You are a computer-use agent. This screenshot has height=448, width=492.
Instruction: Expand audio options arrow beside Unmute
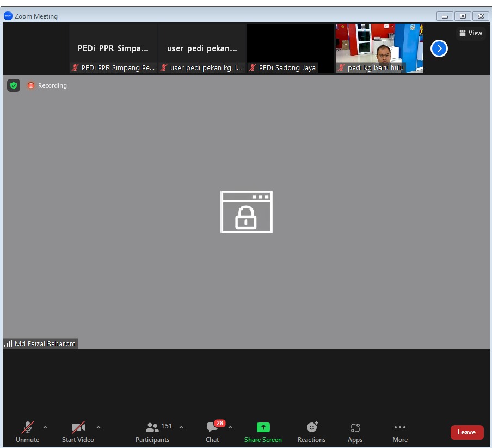coord(45,427)
